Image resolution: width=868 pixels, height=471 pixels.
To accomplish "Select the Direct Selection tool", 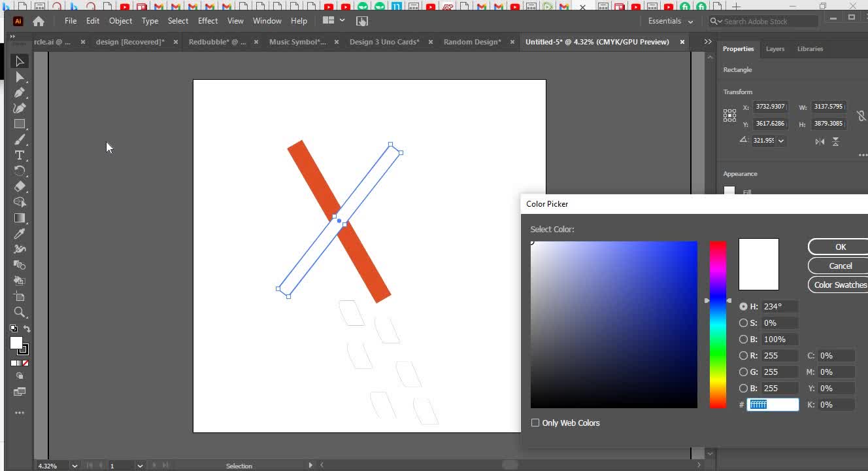I will tap(20, 77).
